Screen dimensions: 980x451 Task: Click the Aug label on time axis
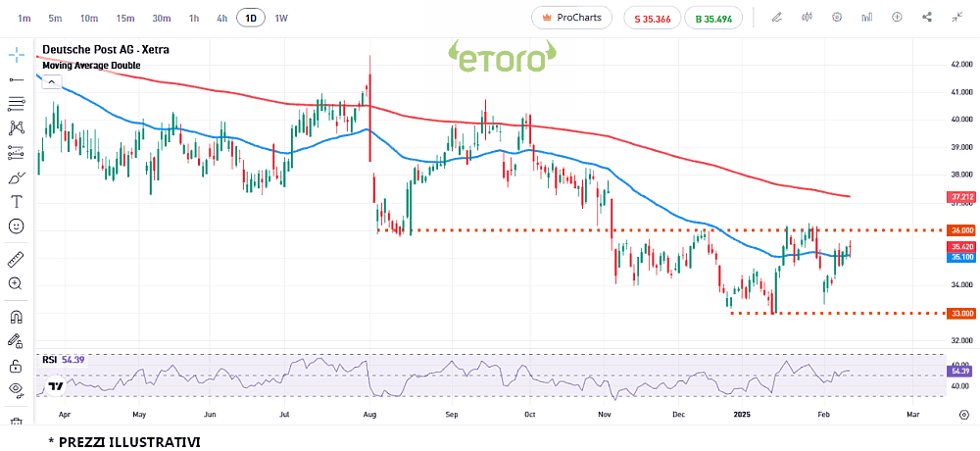[x=370, y=414]
